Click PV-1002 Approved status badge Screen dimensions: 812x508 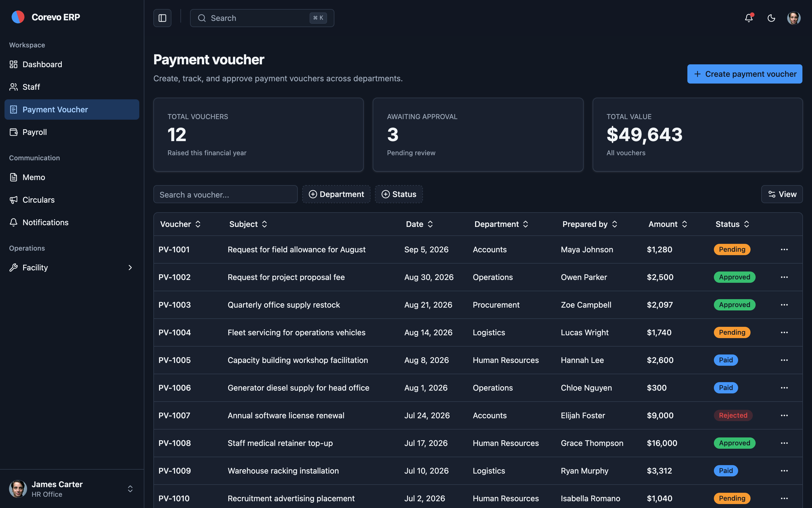pos(734,277)
